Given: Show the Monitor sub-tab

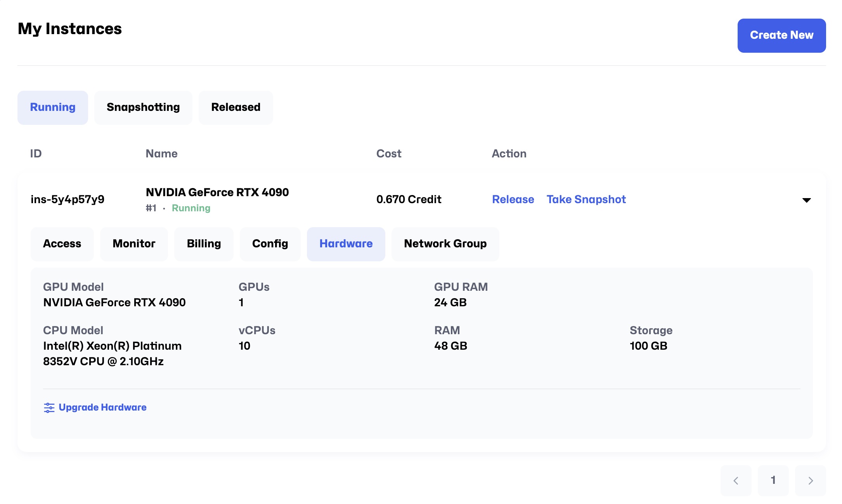Looking at the screenshot, I should click(134, 244).
